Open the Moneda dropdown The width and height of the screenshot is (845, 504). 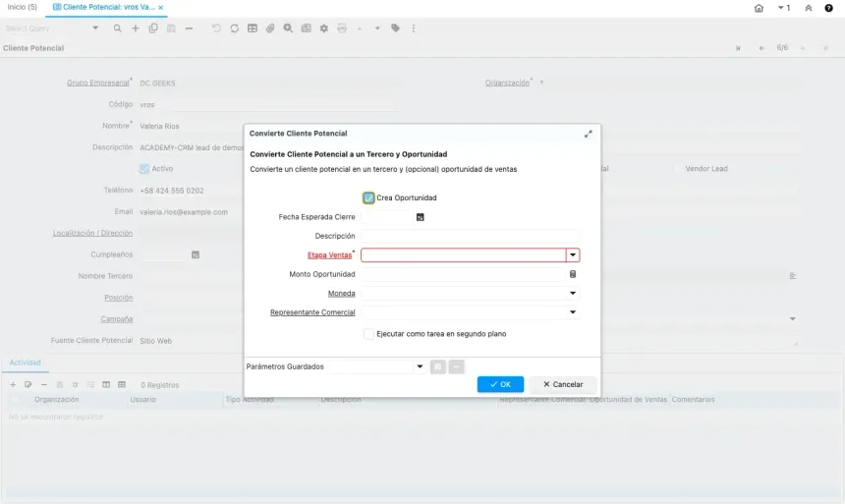573,293
